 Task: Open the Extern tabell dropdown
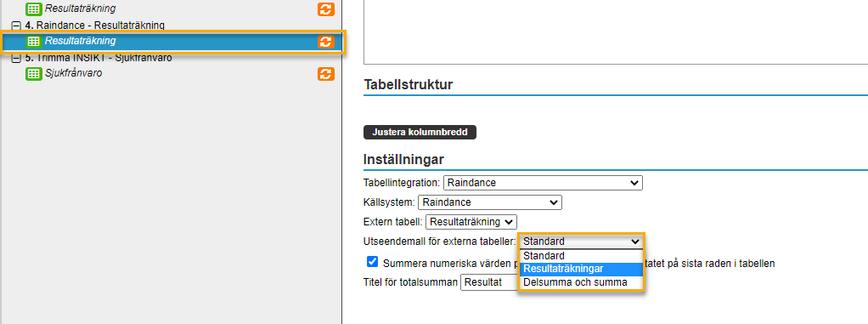(471, 222)
